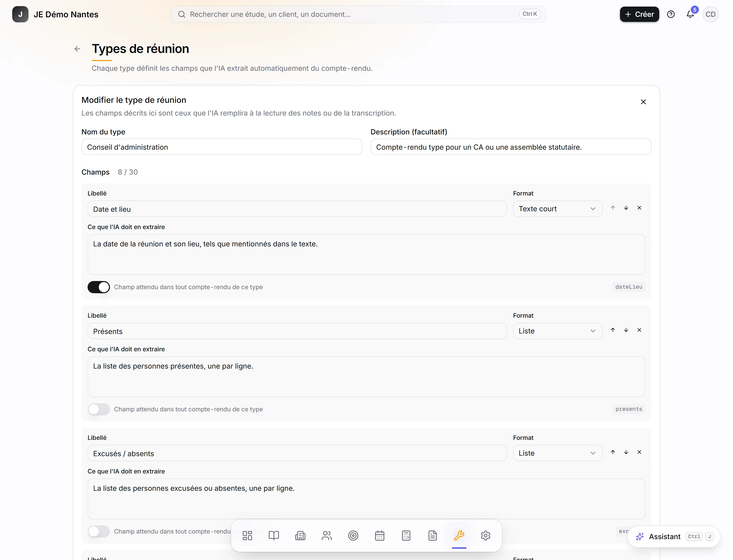
Task: Open the Assistant button
Action: point(674,536)
